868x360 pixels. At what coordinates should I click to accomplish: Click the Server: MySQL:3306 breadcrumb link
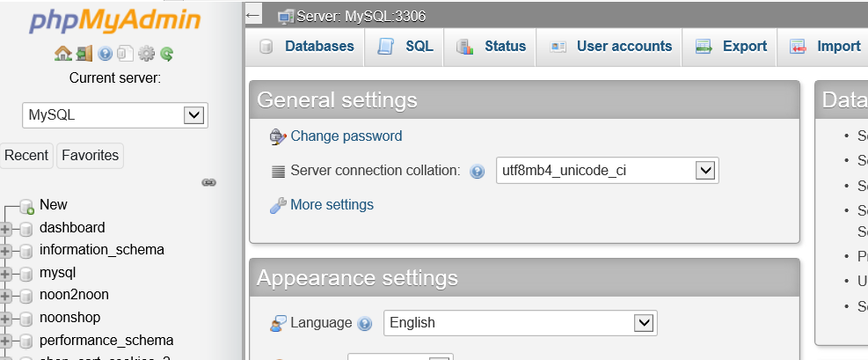(x=361, y=17)
